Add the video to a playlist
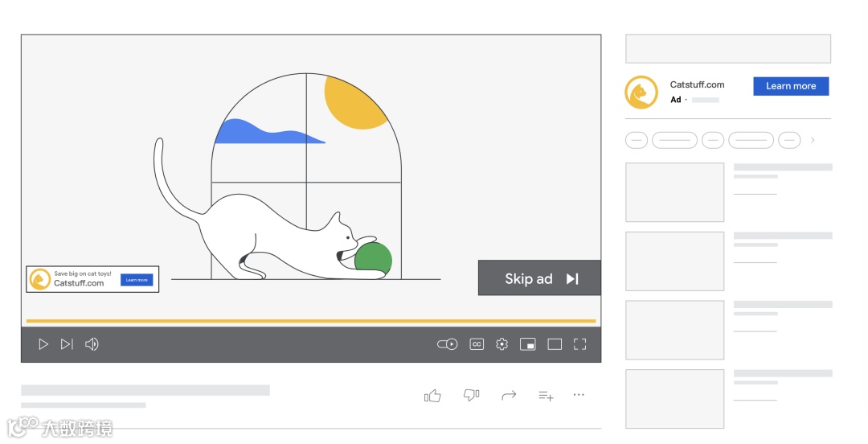The image size is (868, 444). 546,396
